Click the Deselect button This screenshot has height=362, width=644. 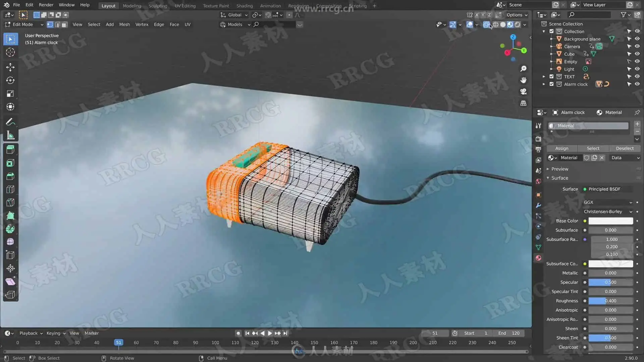[x=625, y=148]
